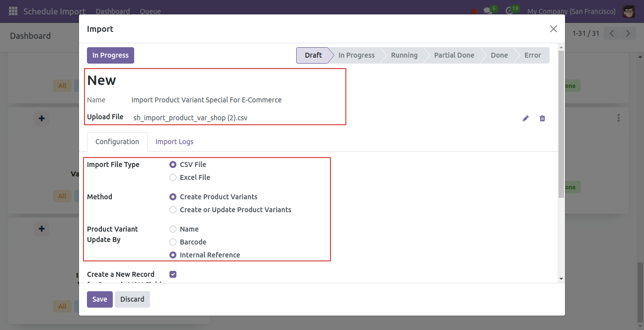Click the purple In Progress button
Image resolution: width=644 pixels, height=330 pixels.
point(110,55)
